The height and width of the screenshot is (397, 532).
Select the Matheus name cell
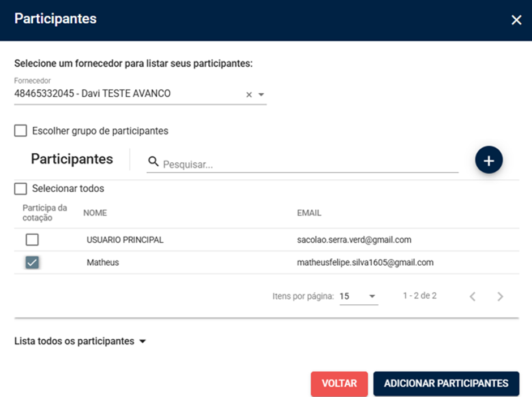(x=103, y=262)
